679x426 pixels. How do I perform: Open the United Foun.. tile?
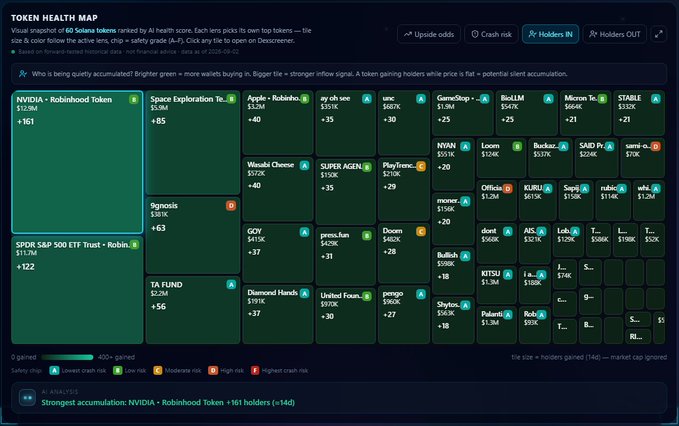(346, 316)
